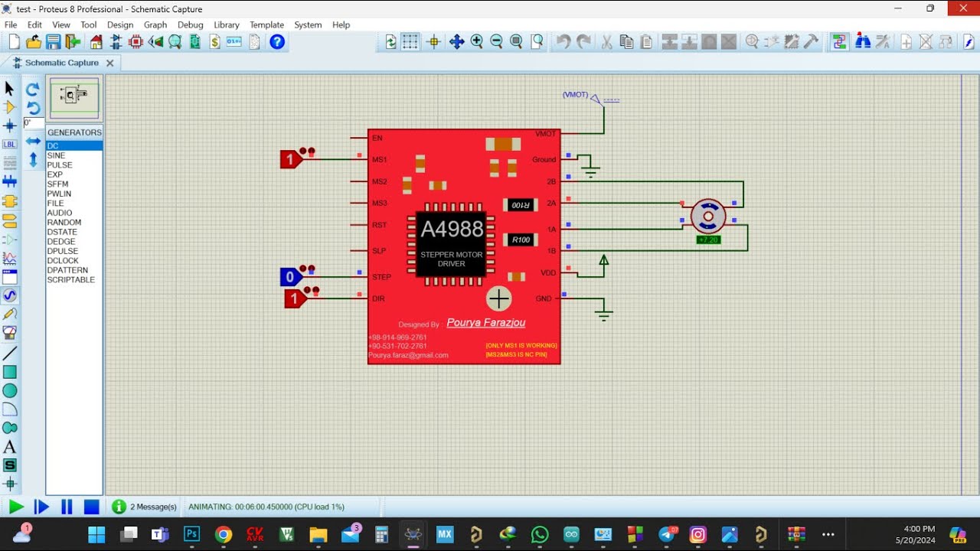Save the project using the floppy disk icon
The image size is (980, 551).
click(x=53, y=42)
